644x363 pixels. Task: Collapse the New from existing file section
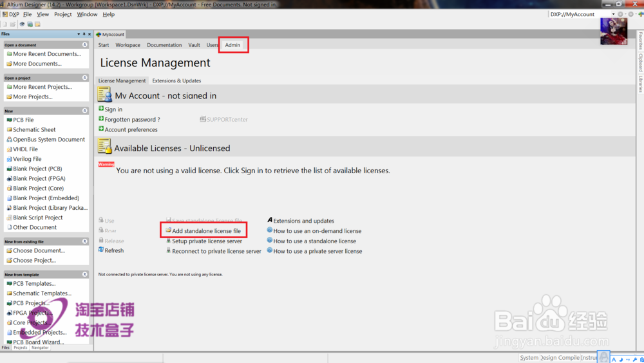84,241
